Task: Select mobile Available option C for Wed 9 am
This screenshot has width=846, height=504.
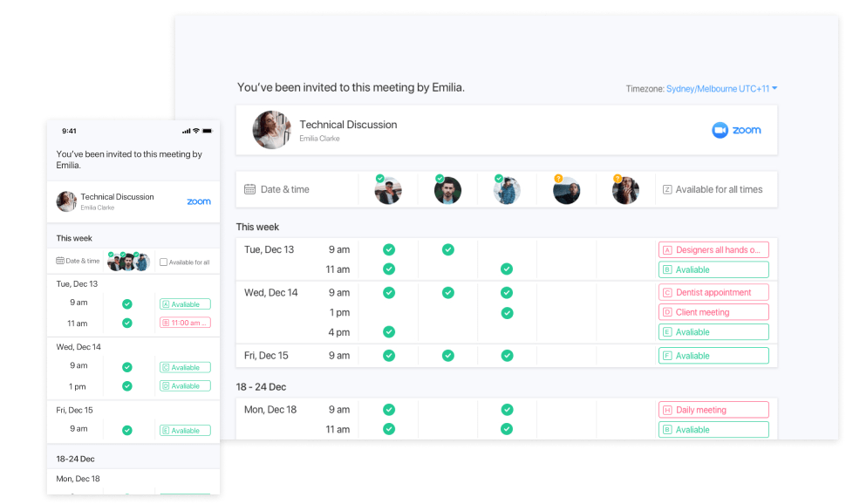Action: click(x=185, y=367)
